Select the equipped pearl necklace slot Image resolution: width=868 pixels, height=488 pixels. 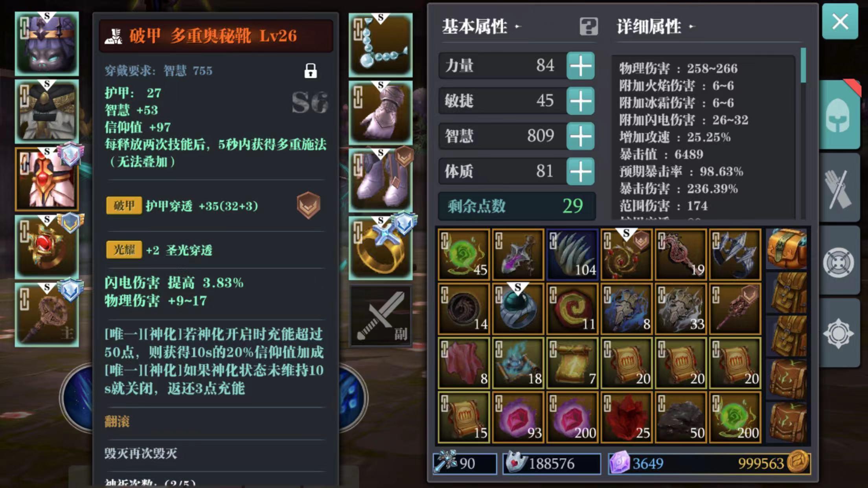click(x=381, y=45)
